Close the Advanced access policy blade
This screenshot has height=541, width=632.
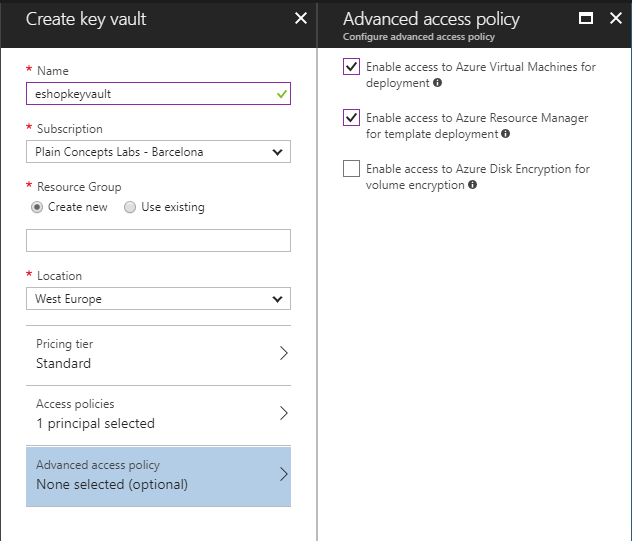tap(615, 18)
